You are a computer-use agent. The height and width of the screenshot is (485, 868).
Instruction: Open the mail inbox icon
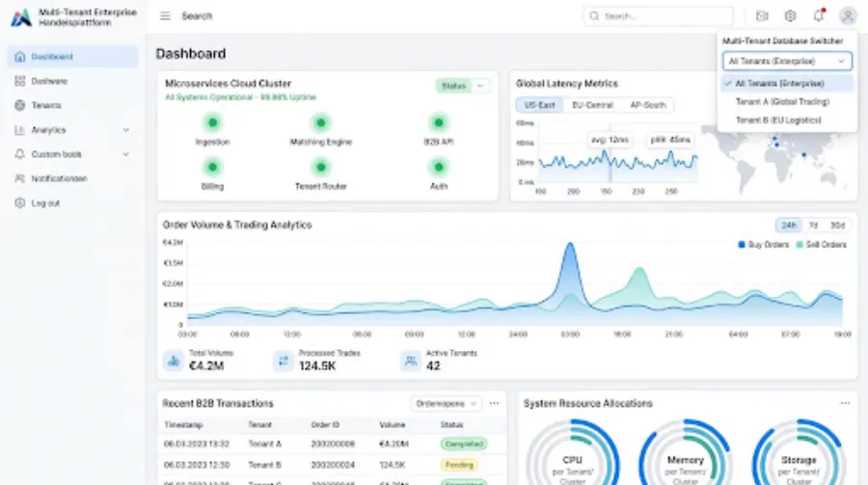tap(762, 16)
